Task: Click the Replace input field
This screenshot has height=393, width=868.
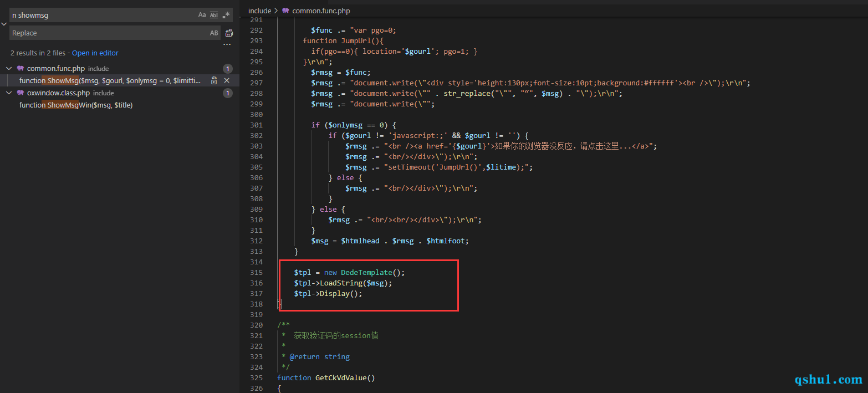Action: point(108,33)
